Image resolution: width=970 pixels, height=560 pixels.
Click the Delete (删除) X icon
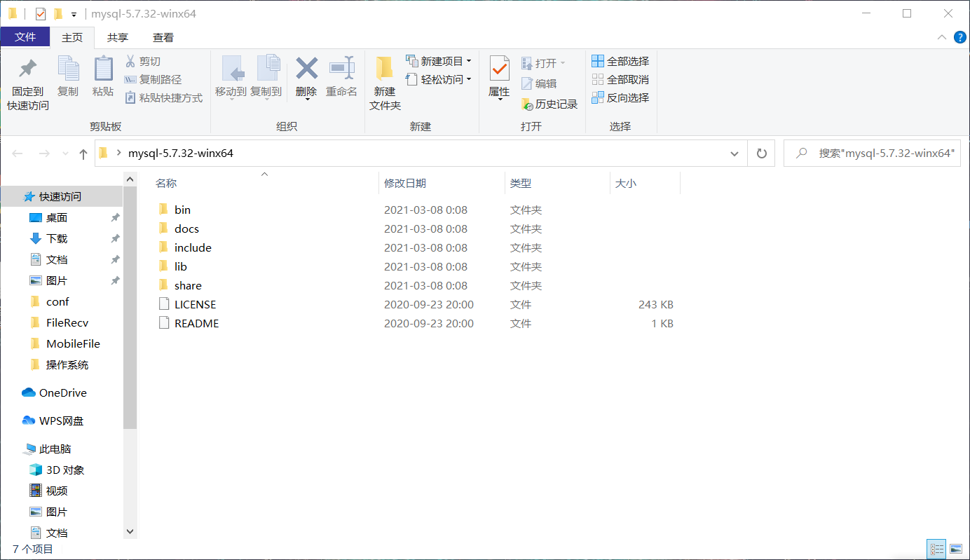[306, 69]
